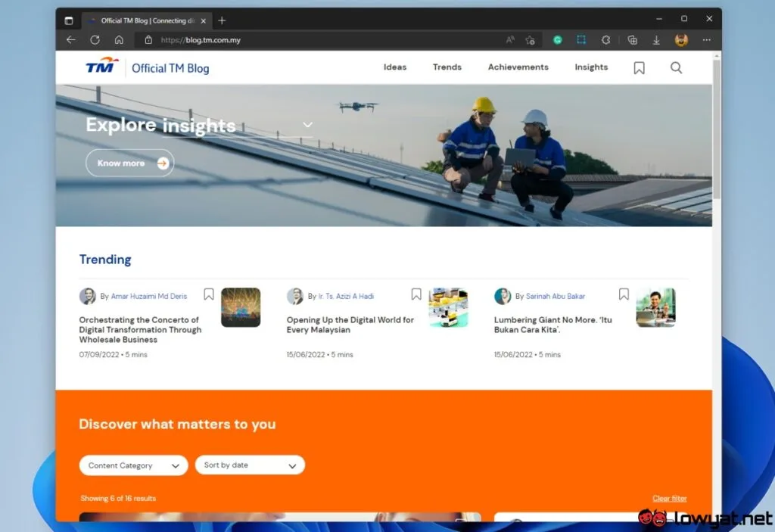Viewport: 775px width, 532px height.
Task: Click the Trending heading
Action: (105, 260)
